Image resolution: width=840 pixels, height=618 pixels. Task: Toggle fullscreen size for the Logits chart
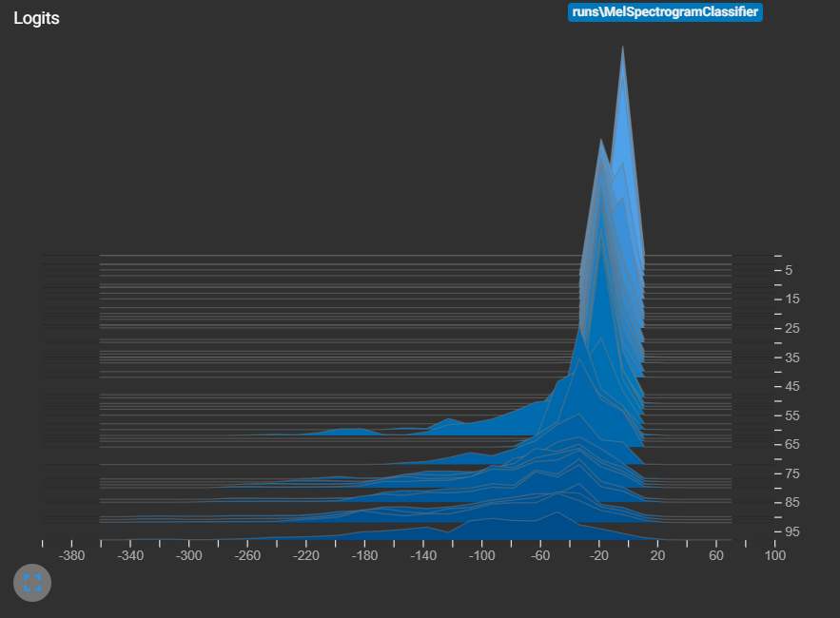coord(32,582)
